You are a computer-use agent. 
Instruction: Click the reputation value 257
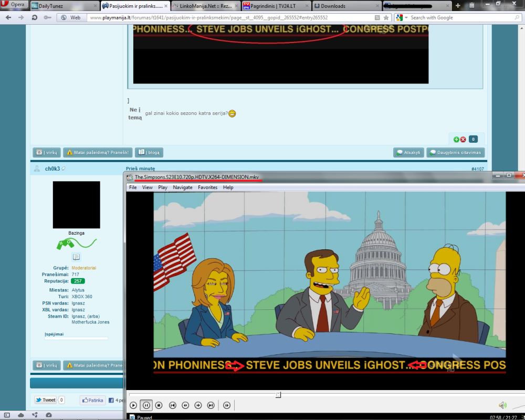[x=78, y=281]
